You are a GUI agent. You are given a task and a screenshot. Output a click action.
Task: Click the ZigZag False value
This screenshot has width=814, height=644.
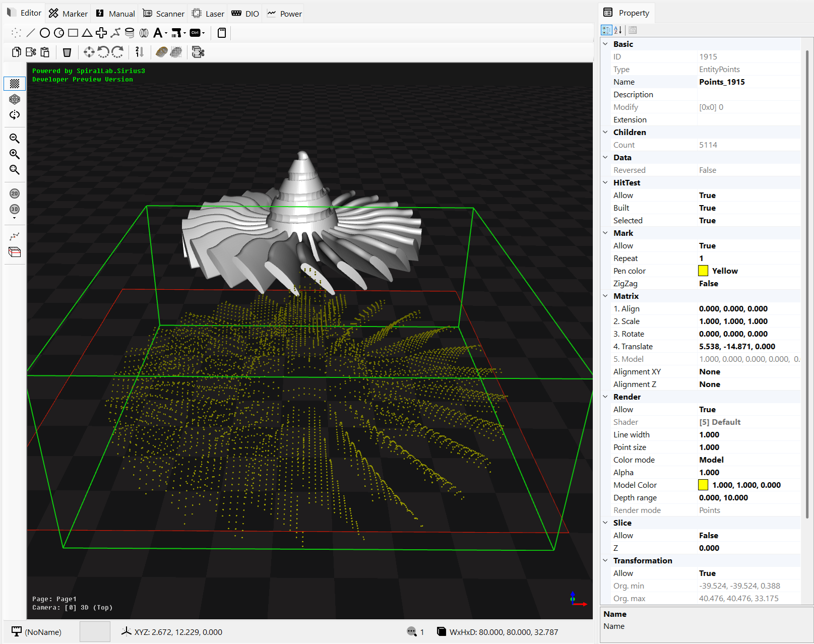[708, 283]
